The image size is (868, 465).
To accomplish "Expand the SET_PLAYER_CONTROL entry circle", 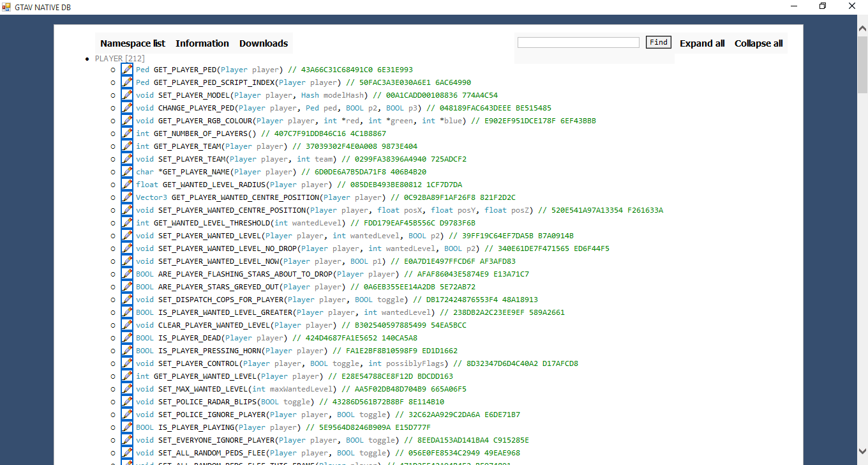I will [x=112, y=363].
